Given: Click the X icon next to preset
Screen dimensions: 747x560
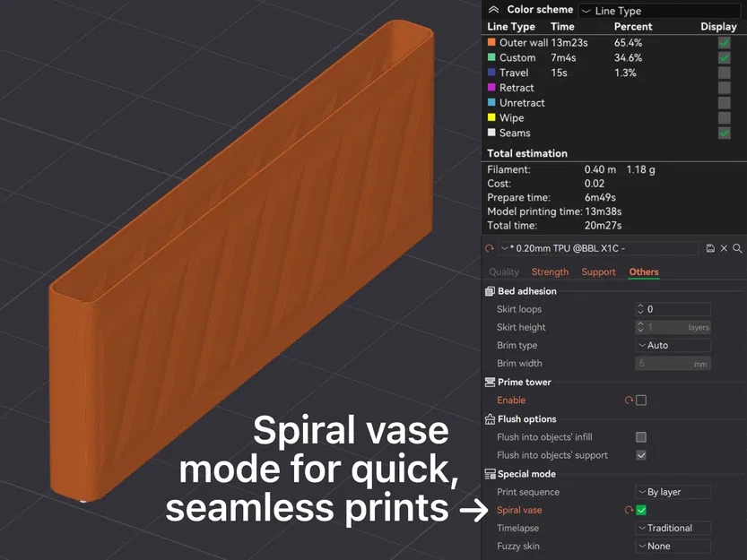Looking at the screenshot, I should [x=724, y=248].
